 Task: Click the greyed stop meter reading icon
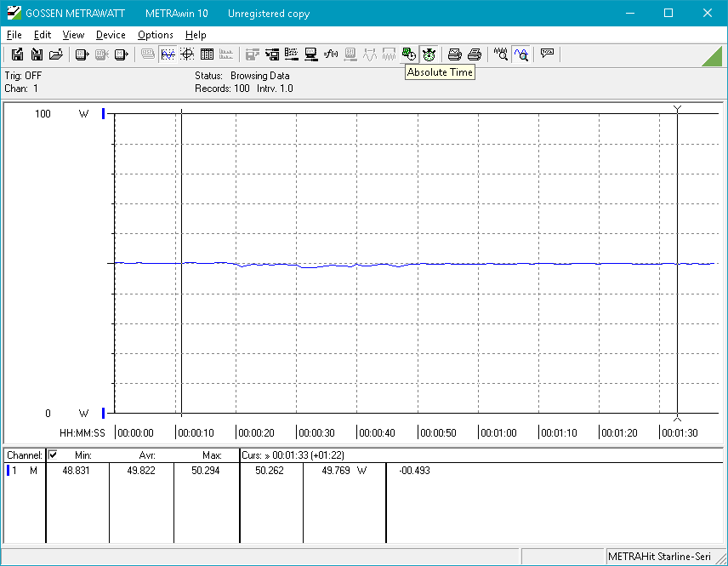pyautogui.click(x=101, y=54)
